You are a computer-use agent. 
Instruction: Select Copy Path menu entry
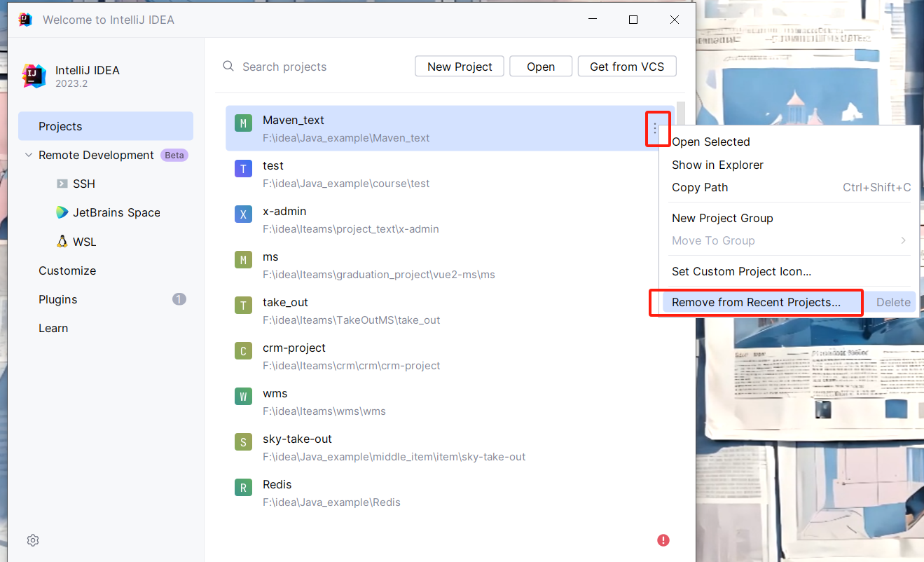click(789, 187)
